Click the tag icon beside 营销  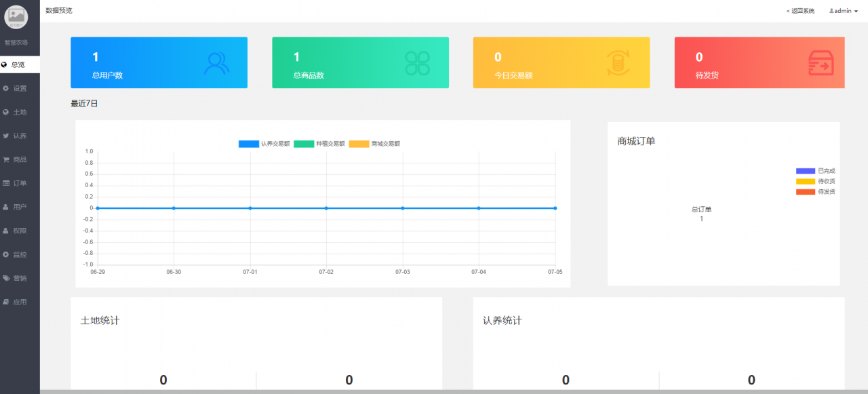coord(6,278)
